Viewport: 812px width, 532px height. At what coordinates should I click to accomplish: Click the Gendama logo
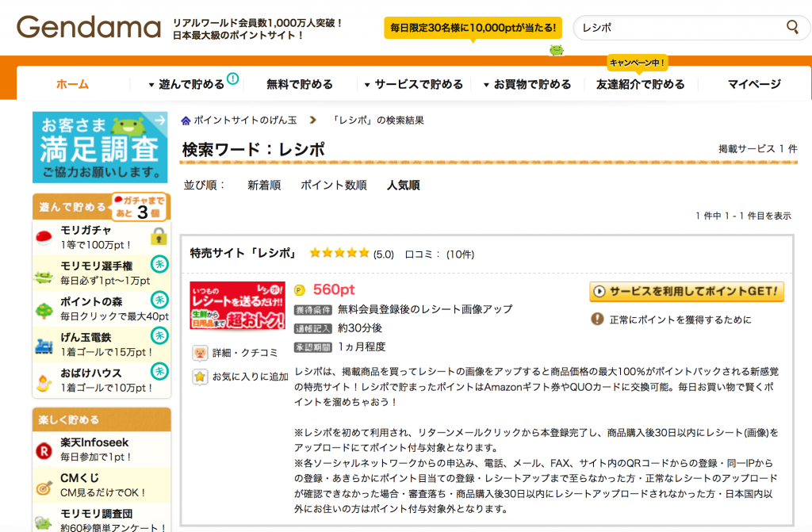click(x=89, y=28)
